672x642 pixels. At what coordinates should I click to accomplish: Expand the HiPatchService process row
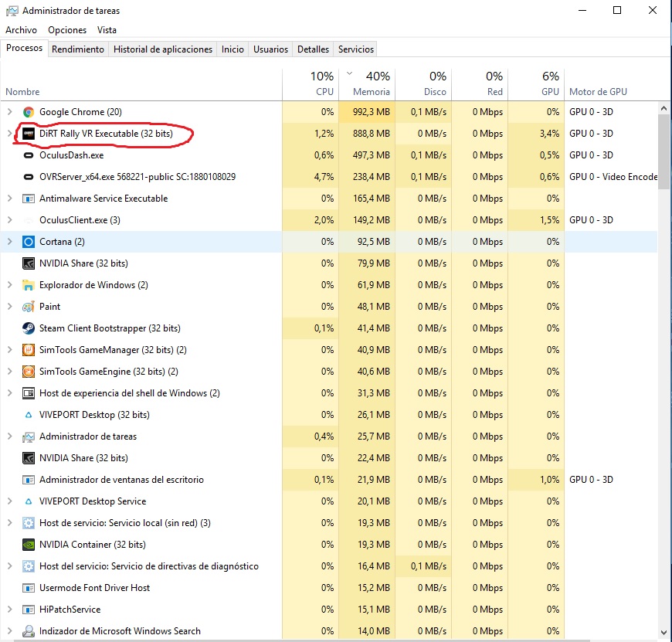(10, 609)
